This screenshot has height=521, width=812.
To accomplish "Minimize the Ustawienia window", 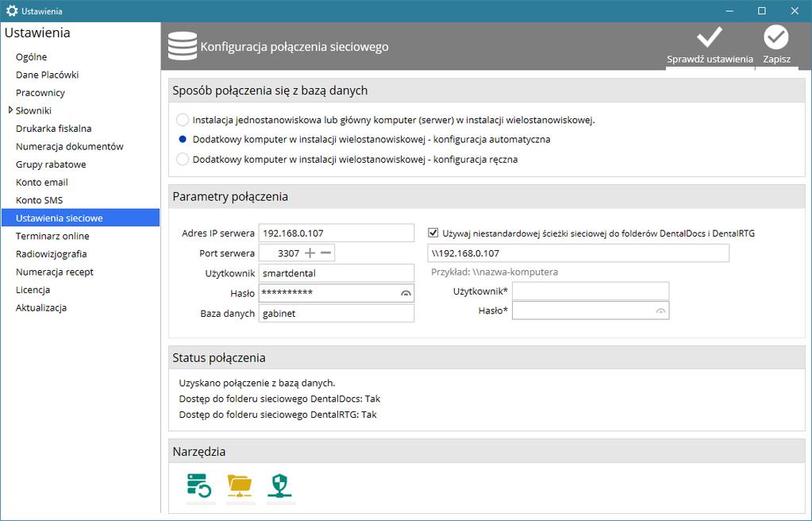I will point(729,11).
